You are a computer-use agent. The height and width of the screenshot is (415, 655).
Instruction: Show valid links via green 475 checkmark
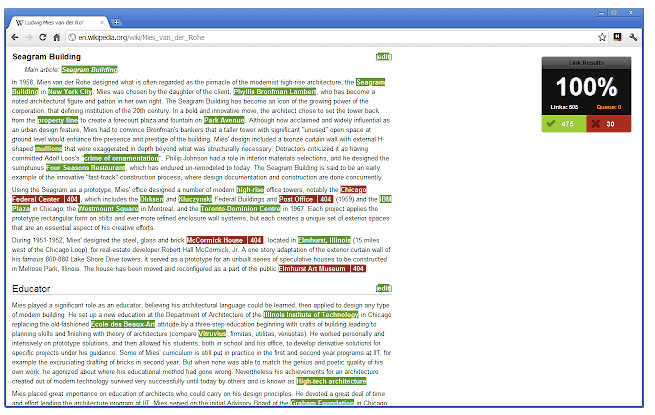pos(564,124)
